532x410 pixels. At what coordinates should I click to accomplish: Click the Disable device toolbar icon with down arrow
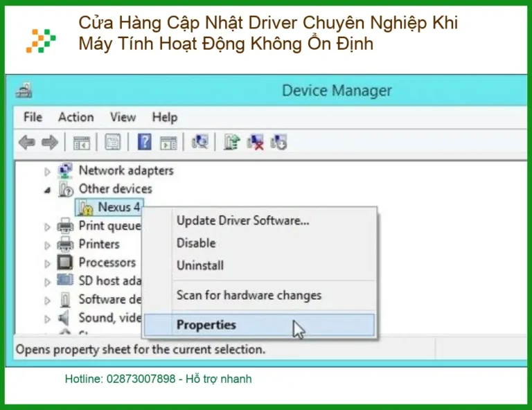[x=279, y=142]
